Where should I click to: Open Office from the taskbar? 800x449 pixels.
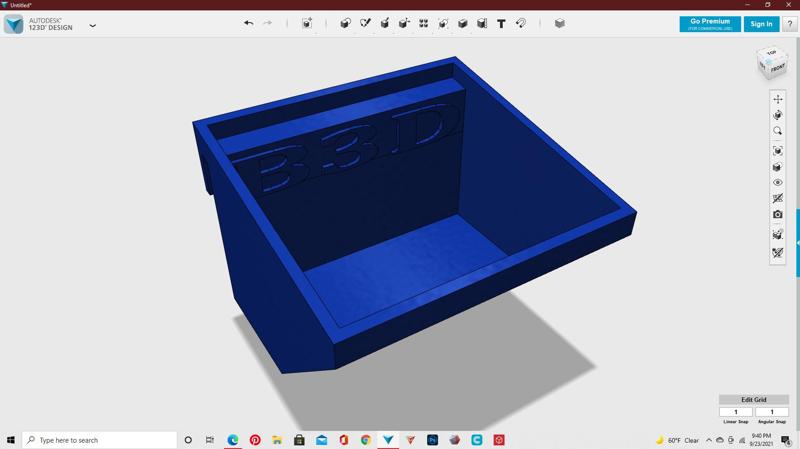tap(343, 440)
